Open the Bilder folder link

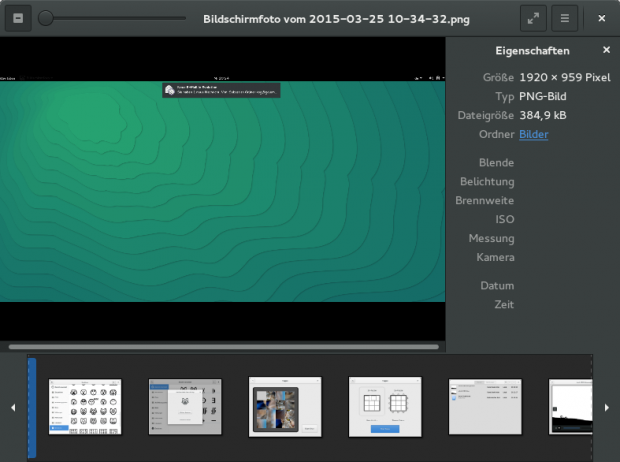pyautogui.click(x=533, y=134)
